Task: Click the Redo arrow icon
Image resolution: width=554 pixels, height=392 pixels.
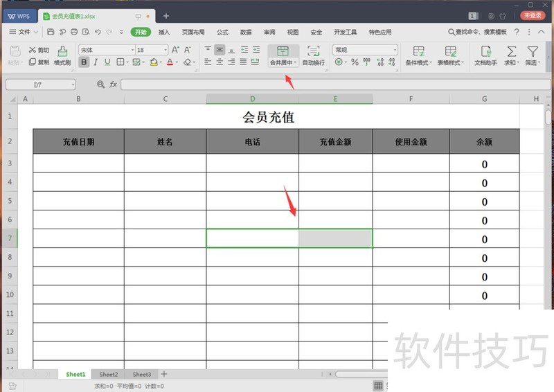Action: 109,32
